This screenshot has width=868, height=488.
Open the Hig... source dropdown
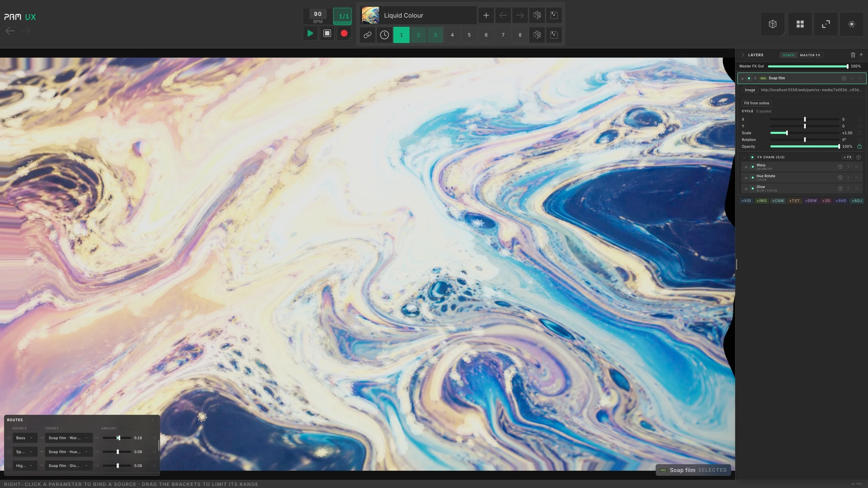pos(25,466)
